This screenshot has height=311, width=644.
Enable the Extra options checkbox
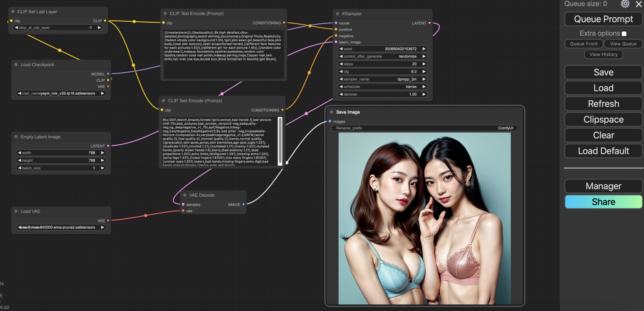[624, 33]
